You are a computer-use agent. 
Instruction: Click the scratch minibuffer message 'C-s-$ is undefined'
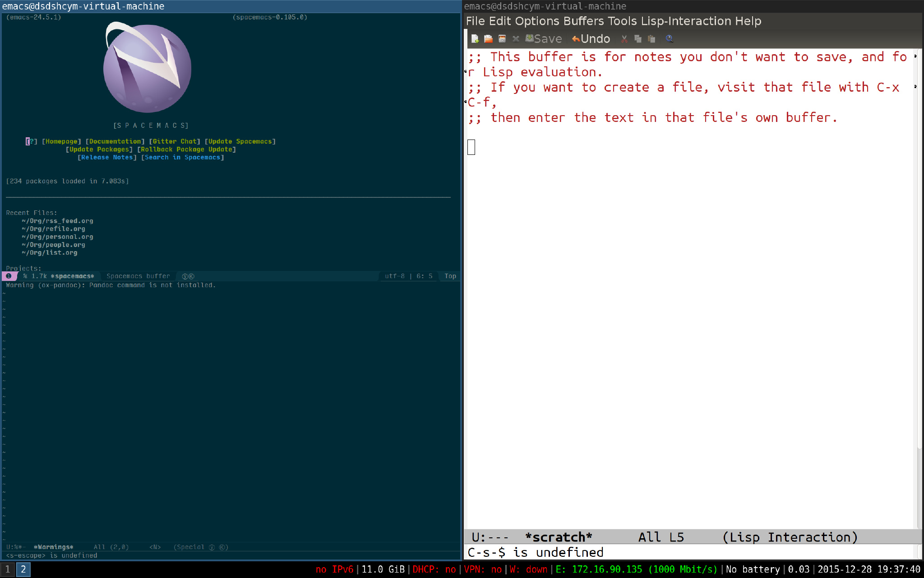coord(536,552)
